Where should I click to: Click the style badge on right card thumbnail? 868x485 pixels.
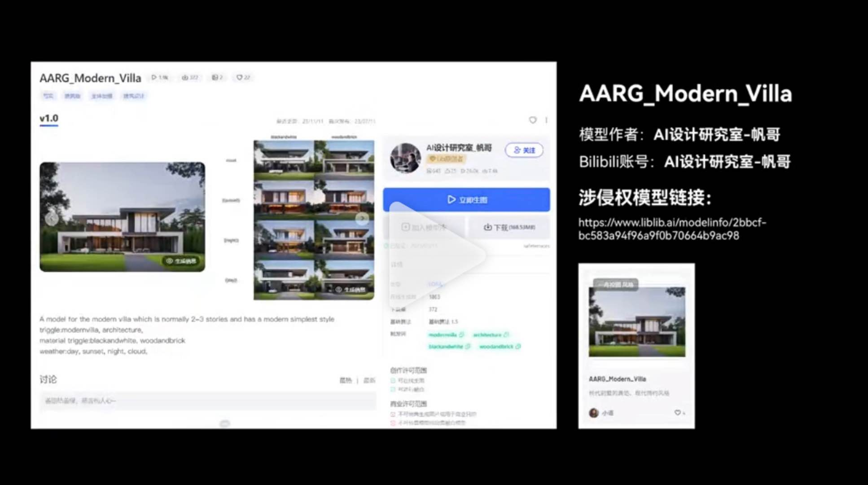pos(616,284)
